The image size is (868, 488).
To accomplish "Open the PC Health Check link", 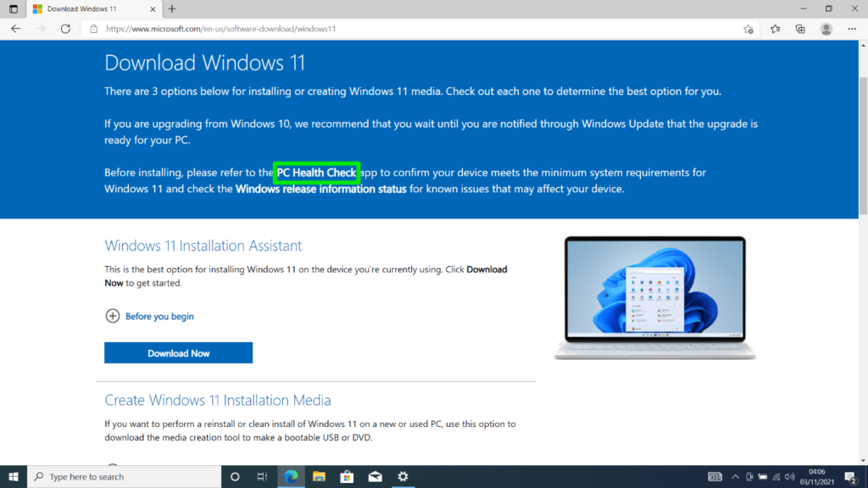I will (316, 172).
